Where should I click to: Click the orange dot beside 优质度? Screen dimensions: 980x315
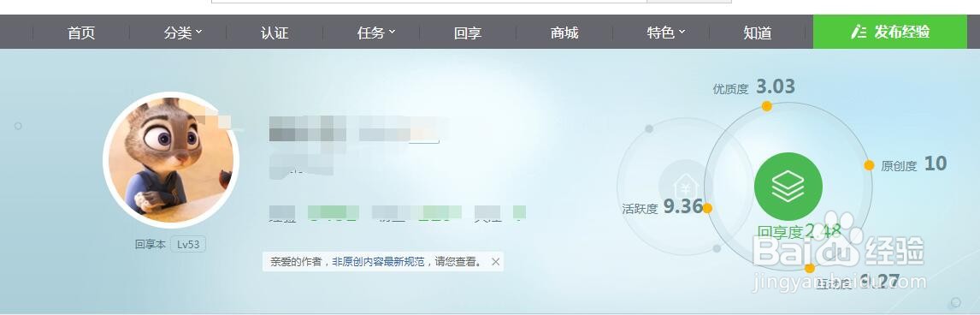767,106
